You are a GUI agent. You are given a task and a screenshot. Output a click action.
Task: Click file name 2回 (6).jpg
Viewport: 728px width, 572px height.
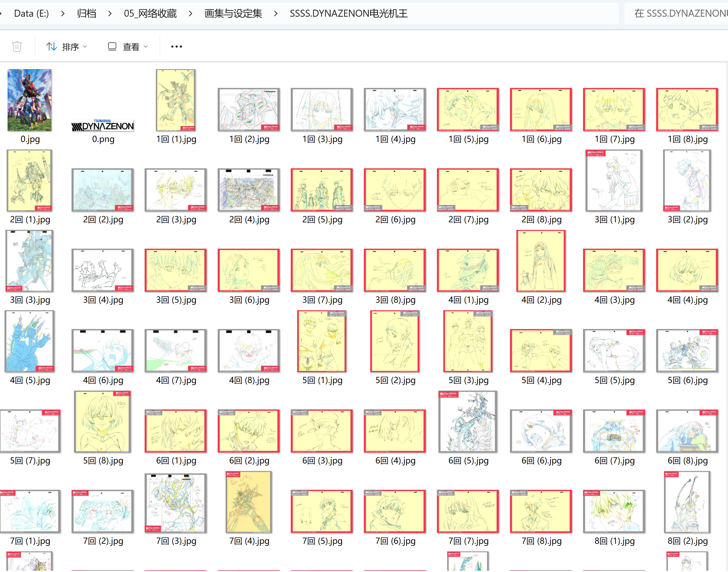pos(395,219)
